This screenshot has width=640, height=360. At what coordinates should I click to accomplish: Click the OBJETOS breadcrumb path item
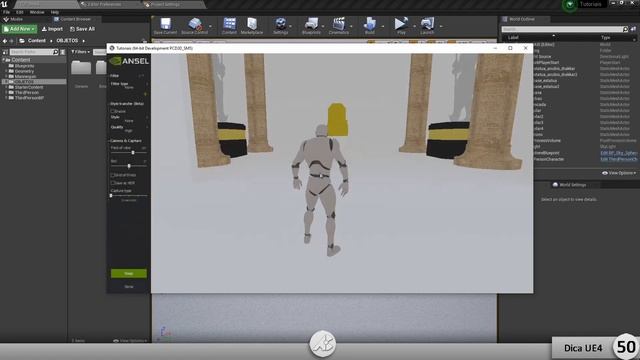(67, 41)
